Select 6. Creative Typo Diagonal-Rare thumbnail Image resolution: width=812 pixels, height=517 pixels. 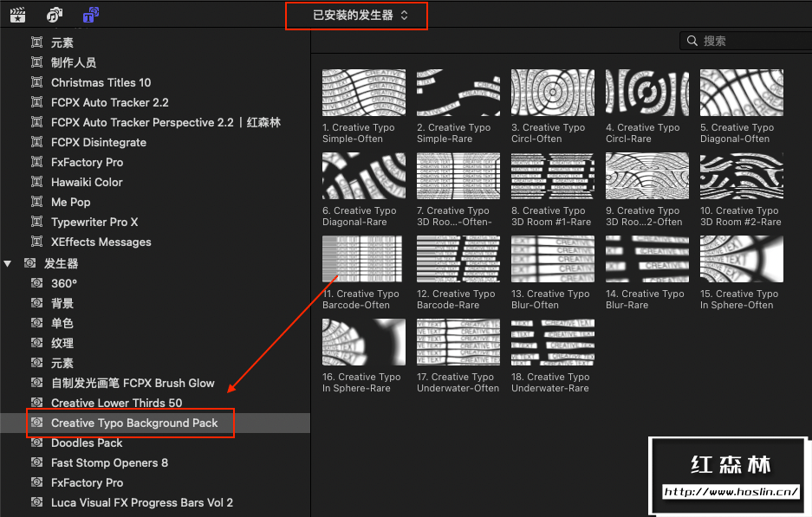tap(364, 176)
